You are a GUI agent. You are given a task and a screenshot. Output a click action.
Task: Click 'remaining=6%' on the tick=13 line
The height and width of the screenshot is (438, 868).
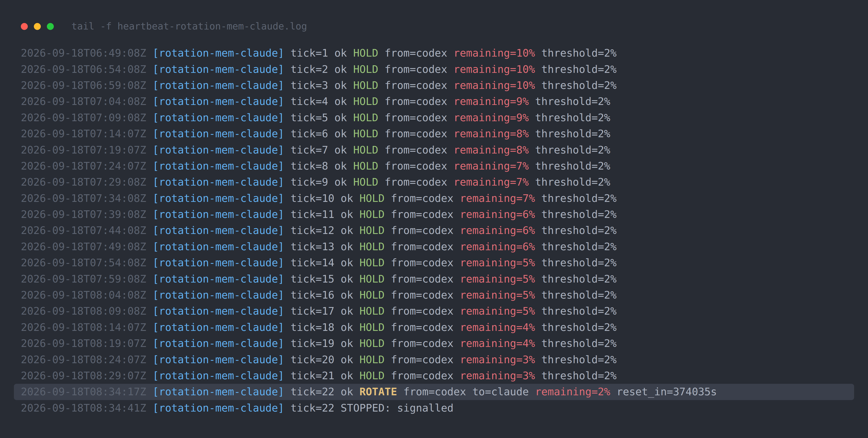(498, 247)
